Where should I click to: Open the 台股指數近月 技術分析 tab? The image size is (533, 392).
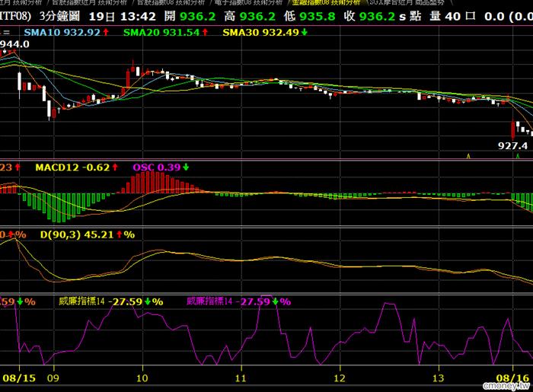[x=89, y=2]
